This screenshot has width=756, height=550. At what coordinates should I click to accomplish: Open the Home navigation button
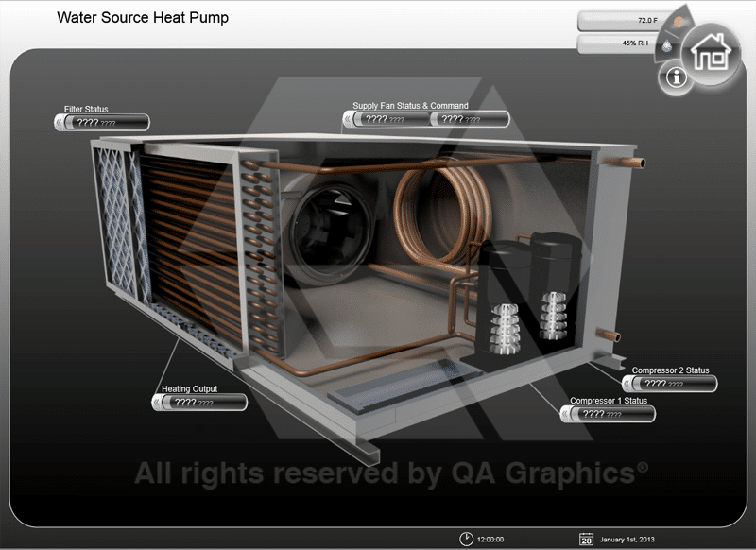coord(712,54)
